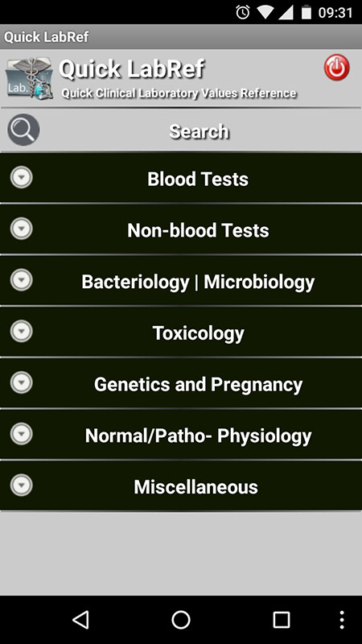Viewport: 362px width, 644px height.
Task: Expand the Non-blood Tests arrow circle
Action: (x=22, y=229)
